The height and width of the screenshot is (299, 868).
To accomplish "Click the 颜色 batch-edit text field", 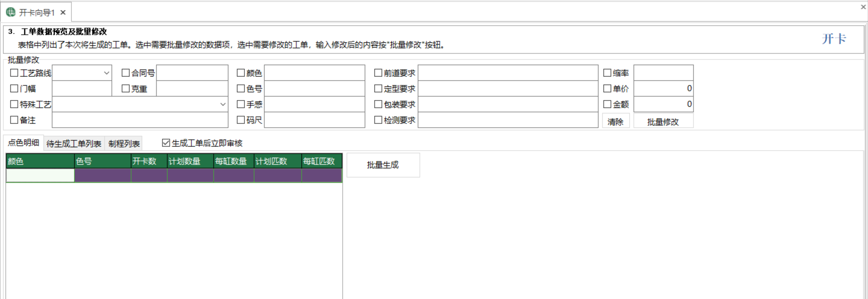I will coord(315,73).
